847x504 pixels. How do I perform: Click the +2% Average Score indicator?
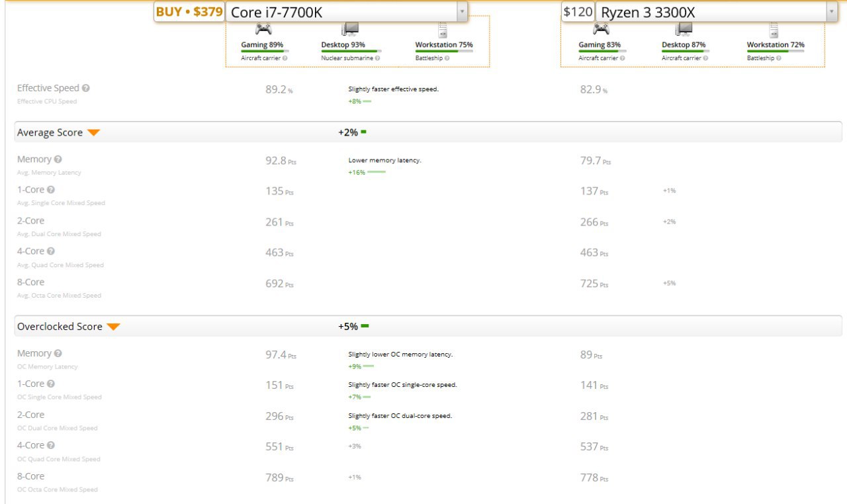coord(352,133)
